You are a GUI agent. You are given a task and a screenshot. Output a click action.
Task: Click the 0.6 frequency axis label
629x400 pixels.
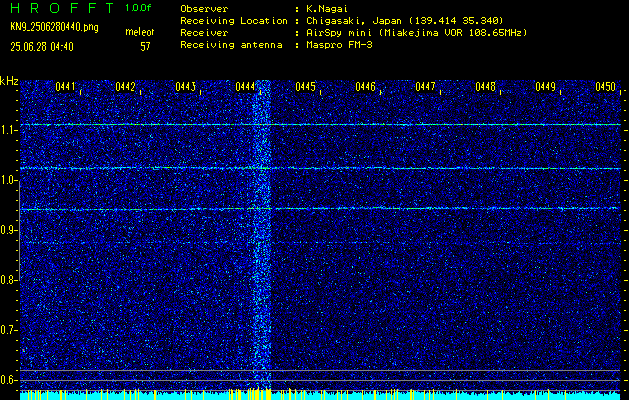(x=7, y=380)
